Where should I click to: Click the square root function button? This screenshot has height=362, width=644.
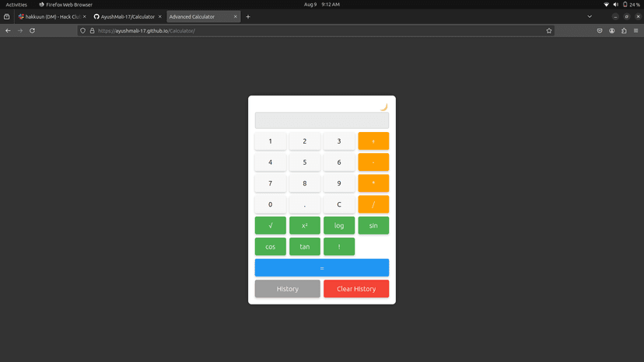(270, 225)
